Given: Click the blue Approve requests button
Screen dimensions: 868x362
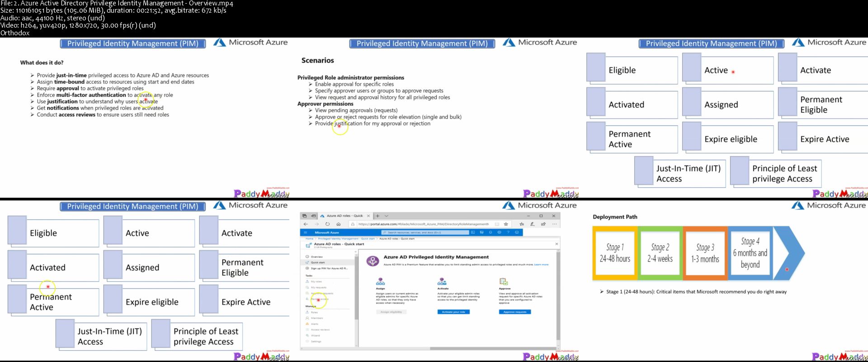Looking at the screenshot, I should point(515,312).
